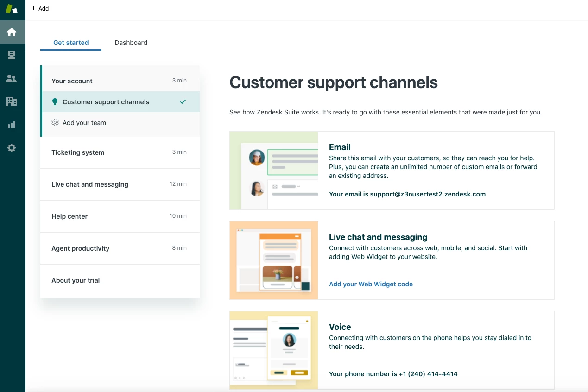Viewport: 588px width, 392px height.
Task: Click the support@z3nusertest2.zendesk.com email text
Action: [428, 194]
